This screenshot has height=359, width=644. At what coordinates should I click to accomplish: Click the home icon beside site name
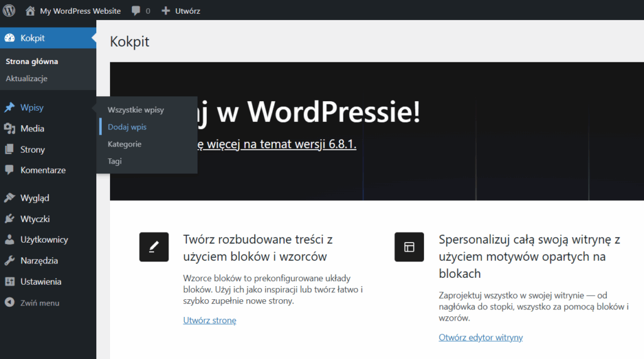tap(30, 11)
